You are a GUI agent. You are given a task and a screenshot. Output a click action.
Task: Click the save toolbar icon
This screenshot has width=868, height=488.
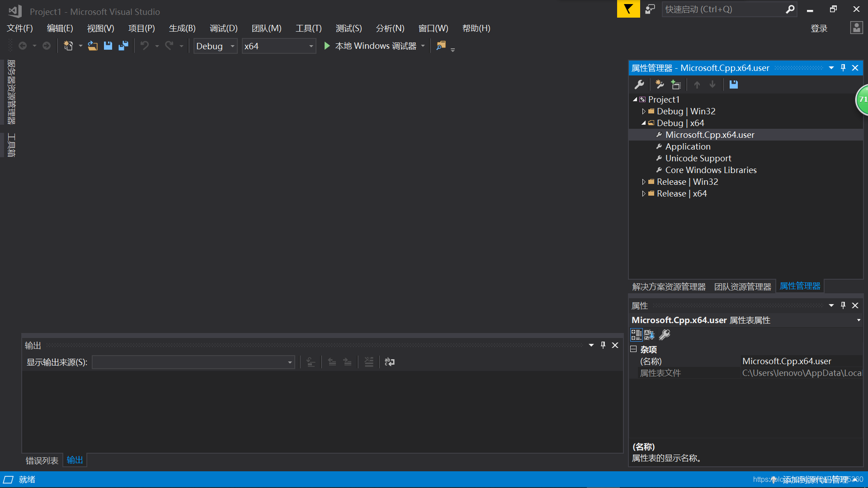[x=108, y=46]
